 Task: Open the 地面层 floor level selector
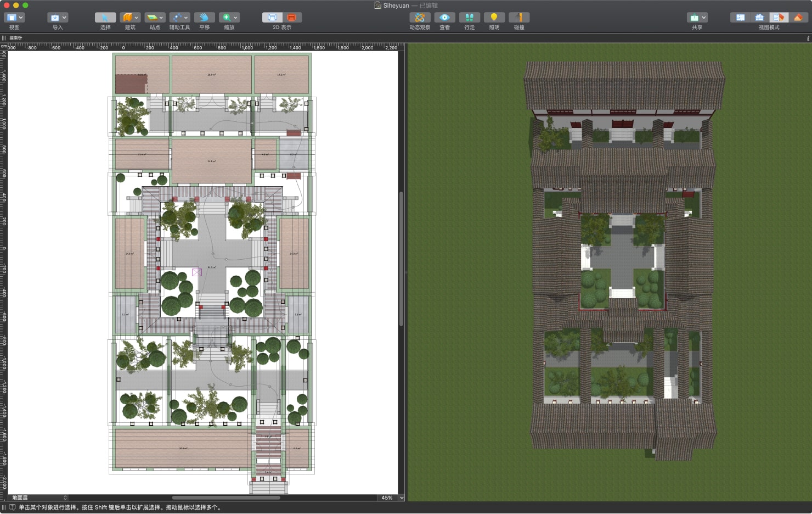pos(38,498)
